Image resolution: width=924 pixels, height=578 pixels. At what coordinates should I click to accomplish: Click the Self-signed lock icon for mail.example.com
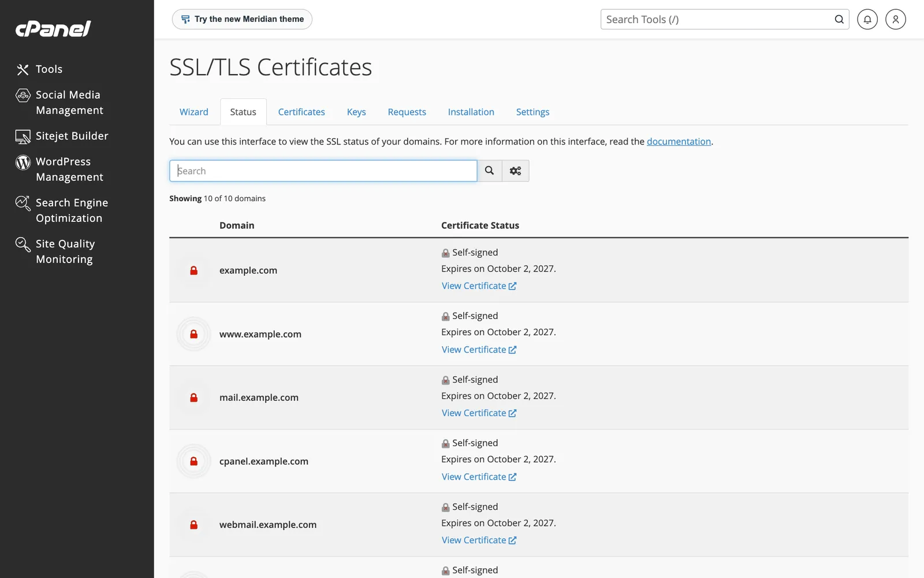point(445,380)
